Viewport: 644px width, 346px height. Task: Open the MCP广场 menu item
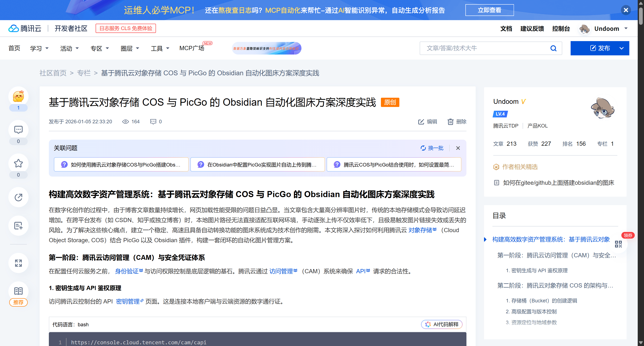(x=192, y=48)
